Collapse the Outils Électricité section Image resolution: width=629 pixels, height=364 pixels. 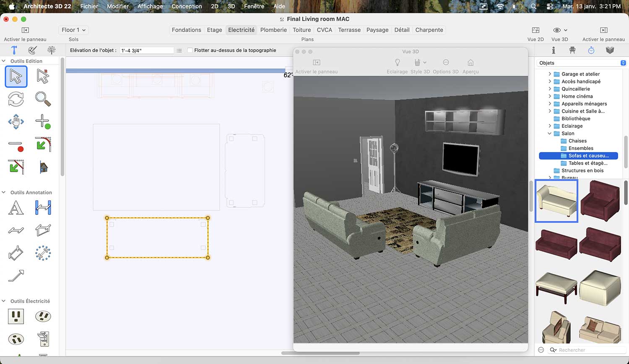[x=4, y=301]
